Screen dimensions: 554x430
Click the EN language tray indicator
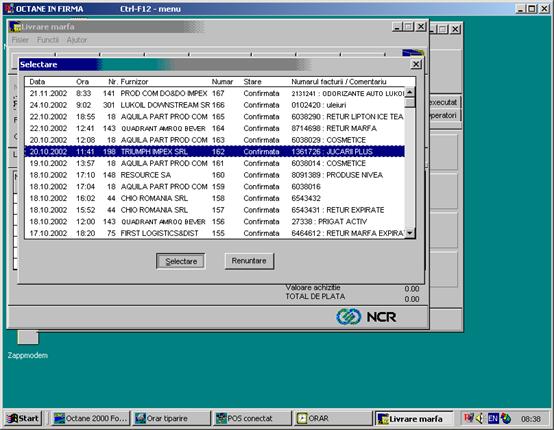493,419
